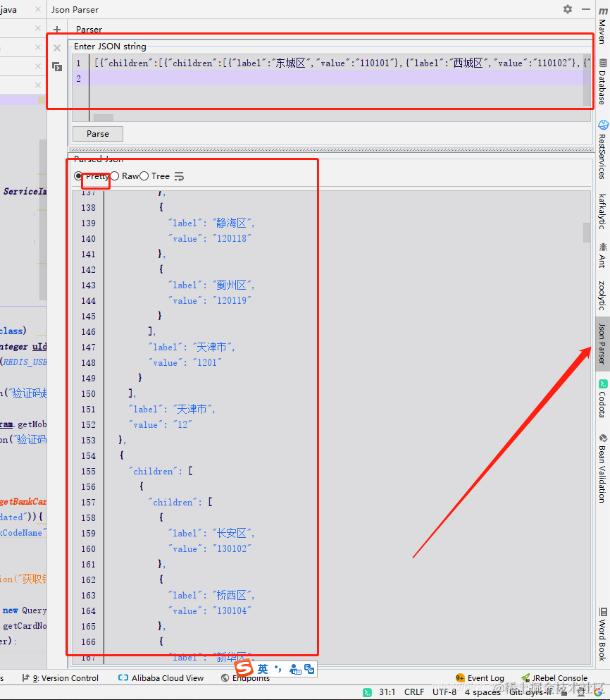Click the "蓟州区" label value
The image size is (610, 700).
coord(233,285)
